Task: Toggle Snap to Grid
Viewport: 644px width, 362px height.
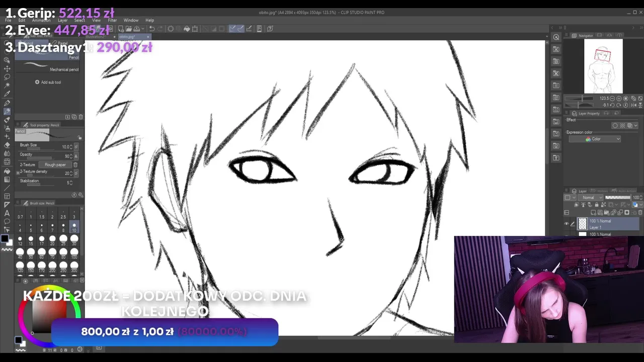Action: click(x=249, y=29)
